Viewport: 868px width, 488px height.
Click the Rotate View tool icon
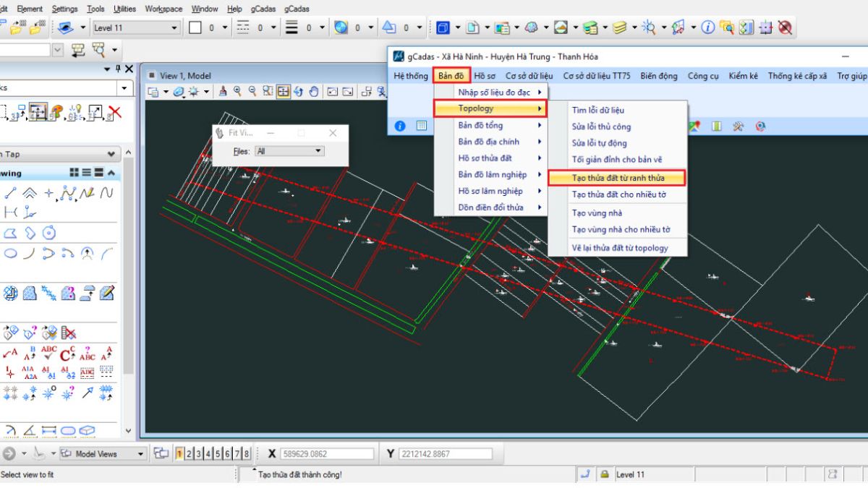[299, 92]
